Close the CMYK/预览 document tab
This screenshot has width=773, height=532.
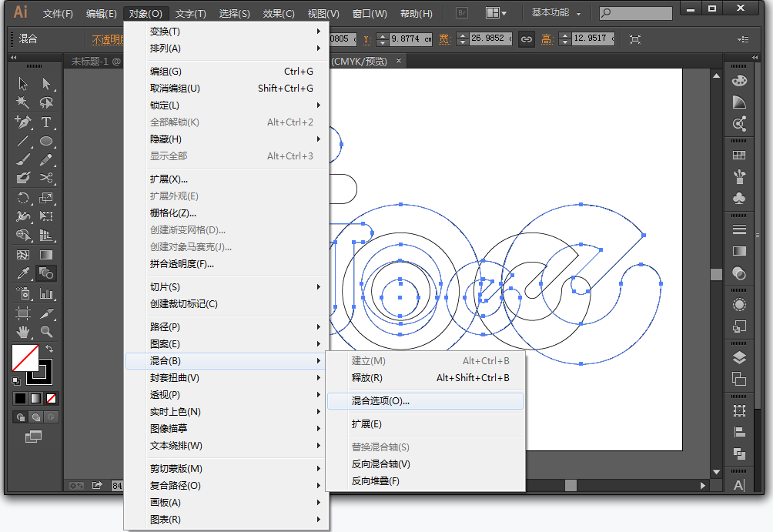399,61
